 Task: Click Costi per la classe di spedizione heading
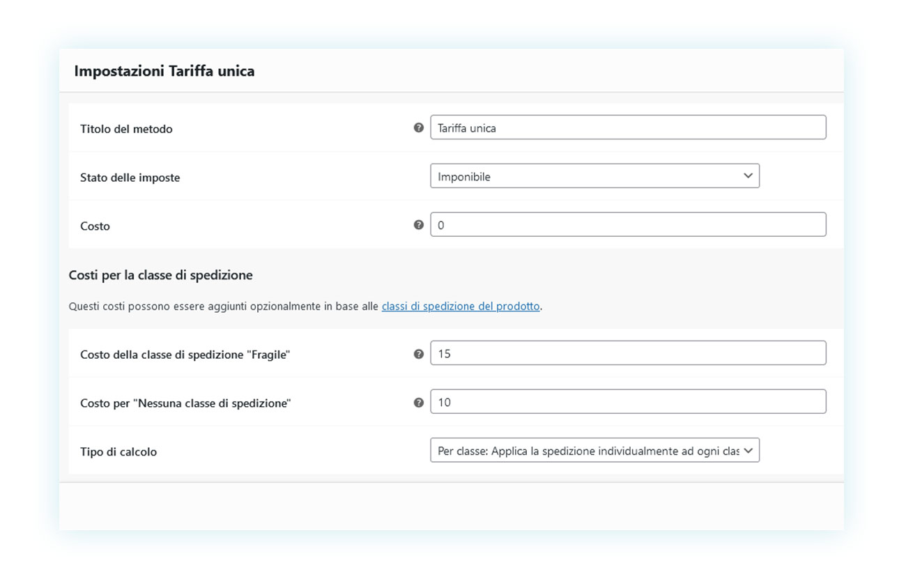[x=160, y=275]
